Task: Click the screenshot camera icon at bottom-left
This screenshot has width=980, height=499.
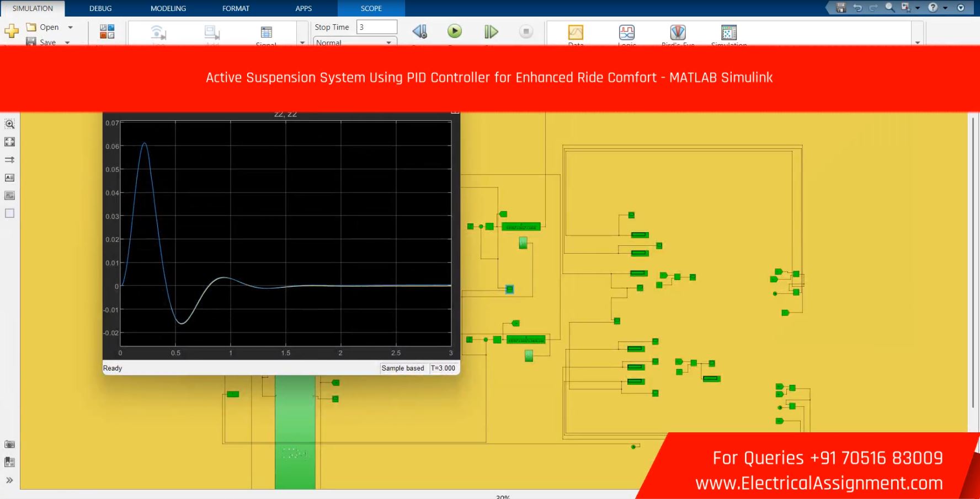Action: pyautogui.click(x=9, y=444)
